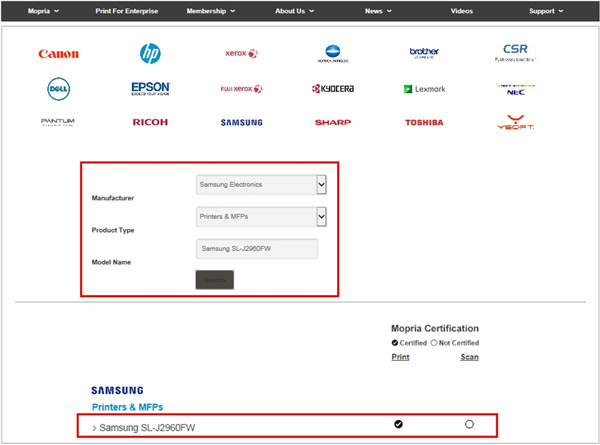Screen dimensions: 600x445
Task: Select the HP logo
Action: click(x=150, y=53)
